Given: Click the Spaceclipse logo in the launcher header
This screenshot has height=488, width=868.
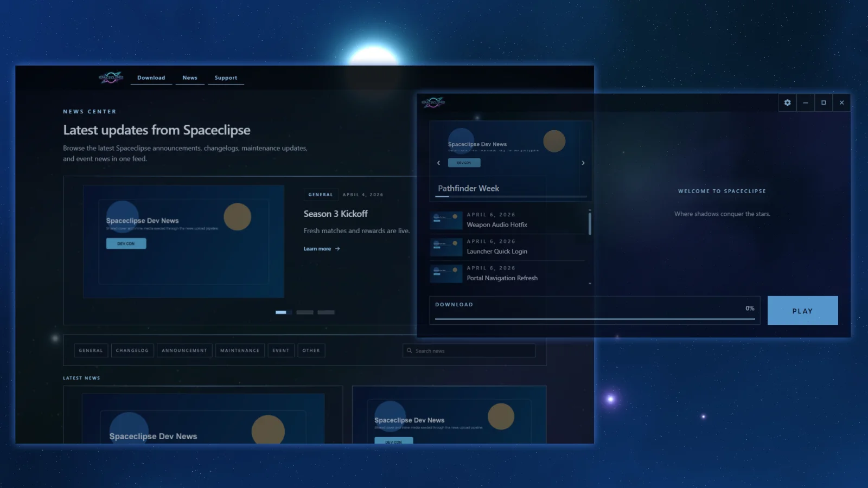Looking at the screenshot, I should (432, 102).
